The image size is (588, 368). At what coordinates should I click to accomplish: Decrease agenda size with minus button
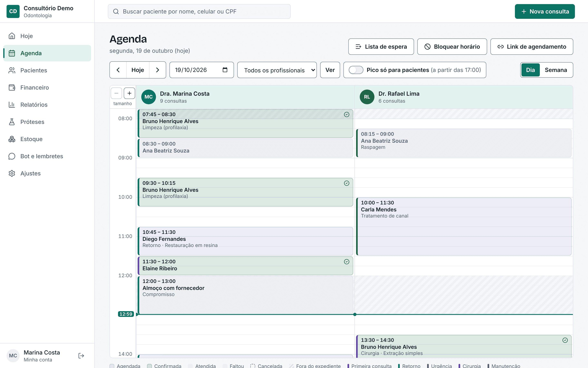coord(116,93)
